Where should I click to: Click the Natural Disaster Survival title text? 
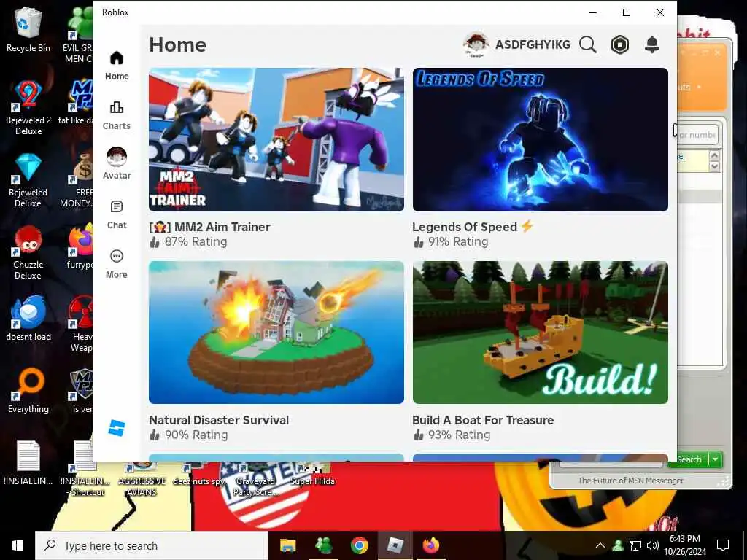click(219, 420)
